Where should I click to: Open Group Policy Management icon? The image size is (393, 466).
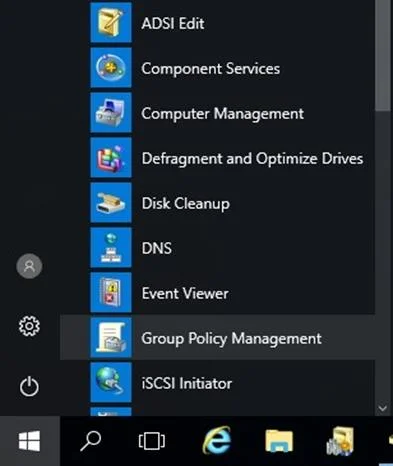(111, 338)
